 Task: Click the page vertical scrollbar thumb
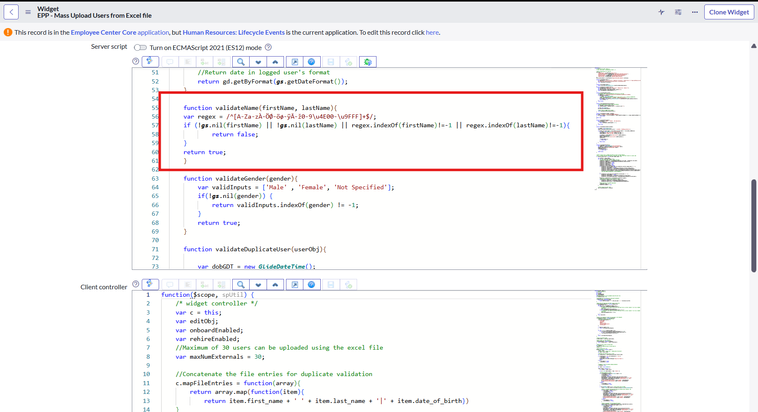(754, 225)
